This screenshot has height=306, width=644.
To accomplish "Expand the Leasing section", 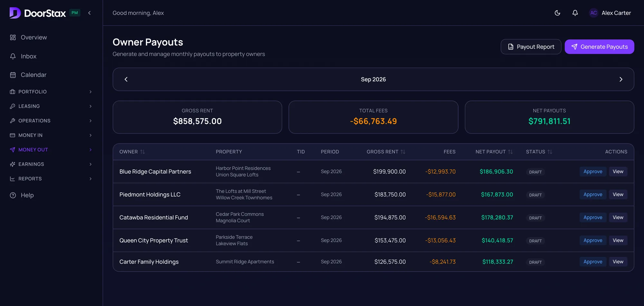I will pos(51,106).
